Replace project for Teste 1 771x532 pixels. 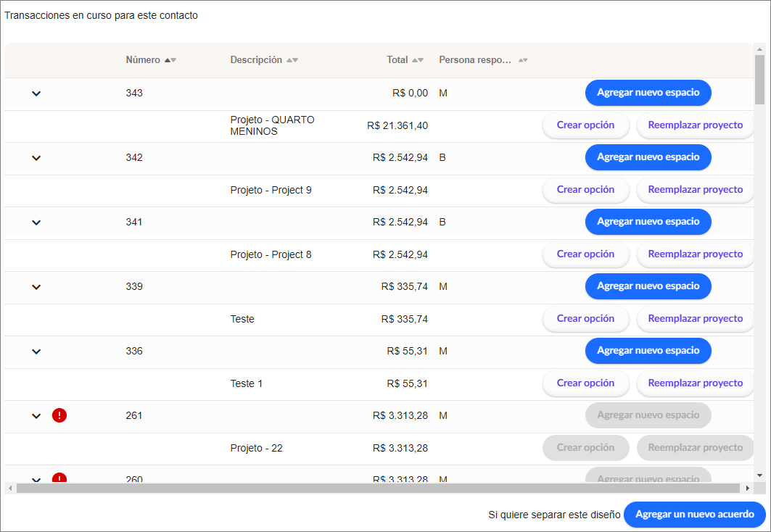coord(696,383)
